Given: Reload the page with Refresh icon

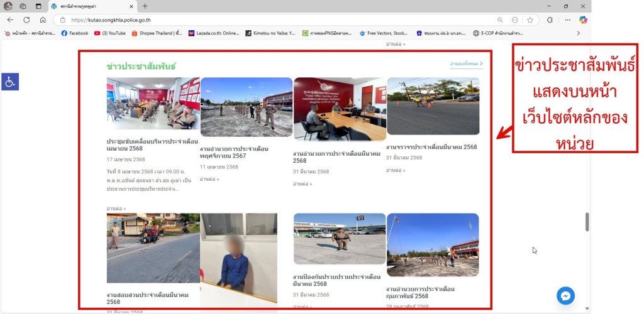Looking at the screenshot, I should [26, 19].
